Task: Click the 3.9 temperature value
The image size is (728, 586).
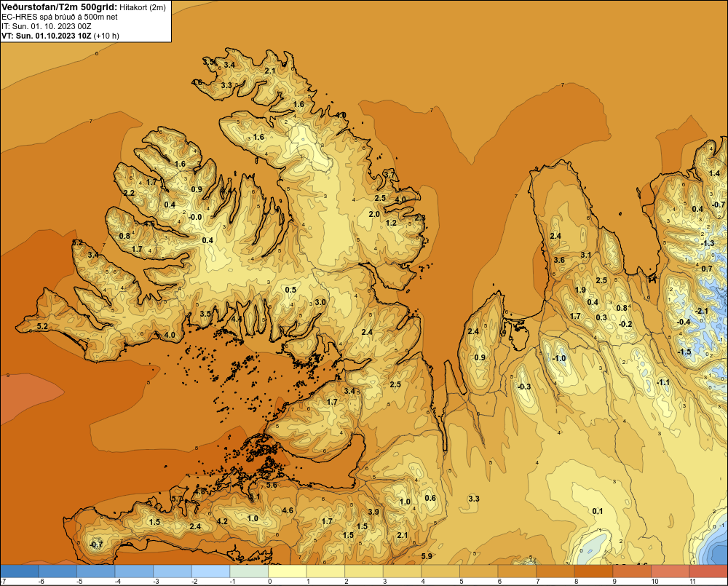Action: click(x=373, y=512)
